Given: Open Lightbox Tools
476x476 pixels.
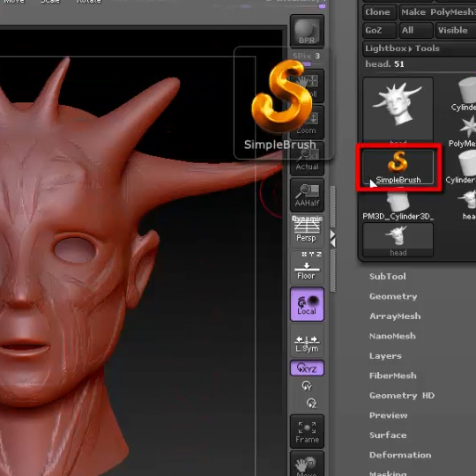Looking at the screenshot, I should [420, 48].
